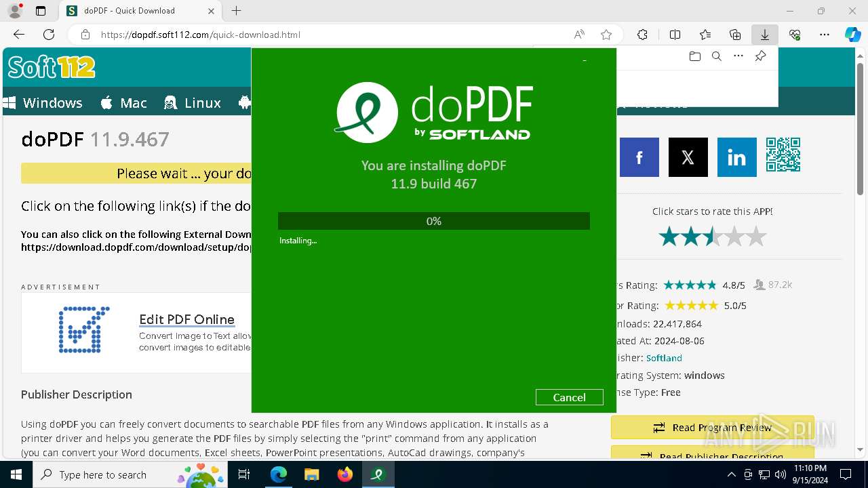
Task: Open the Edge profile avatar
Action: click(x=15, y=11)
